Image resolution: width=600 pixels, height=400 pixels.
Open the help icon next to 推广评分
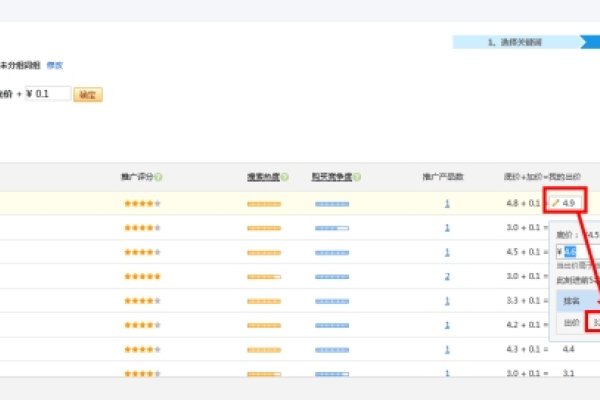coord(158,177)
